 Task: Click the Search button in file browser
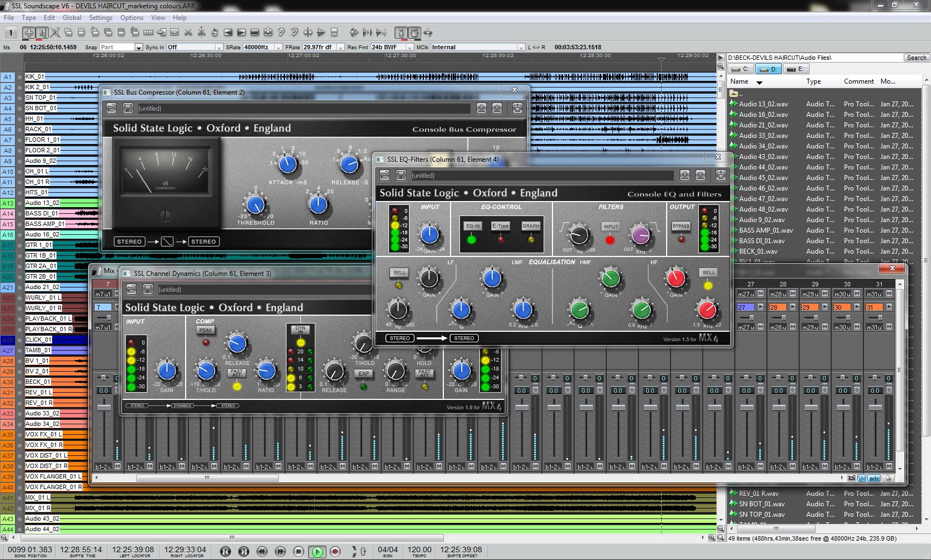916,58
